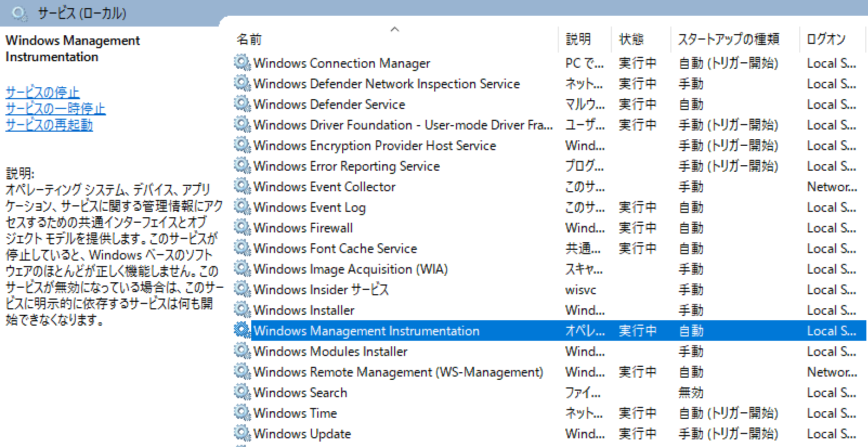
Task: Click 手動 (トリガー開始) startup of Windows Update
Action: click(728, 434)
